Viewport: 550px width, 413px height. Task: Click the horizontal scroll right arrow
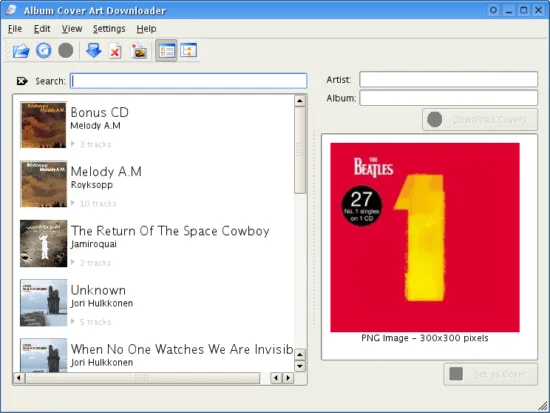tap(288, 378)
